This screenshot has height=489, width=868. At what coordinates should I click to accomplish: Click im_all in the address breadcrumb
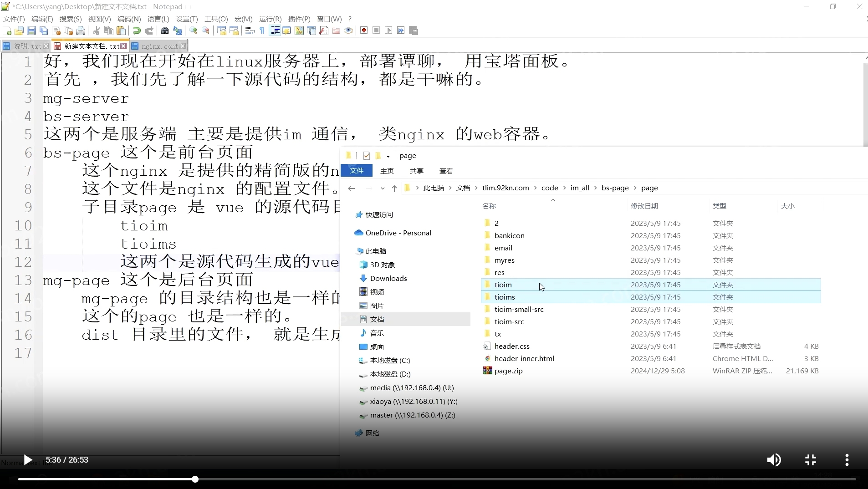click(x=579, y=188)
